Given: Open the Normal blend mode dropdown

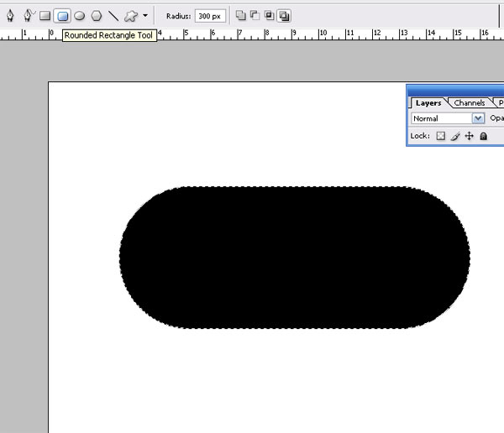Looking at the screenshot, I should (x=448, y=118).
